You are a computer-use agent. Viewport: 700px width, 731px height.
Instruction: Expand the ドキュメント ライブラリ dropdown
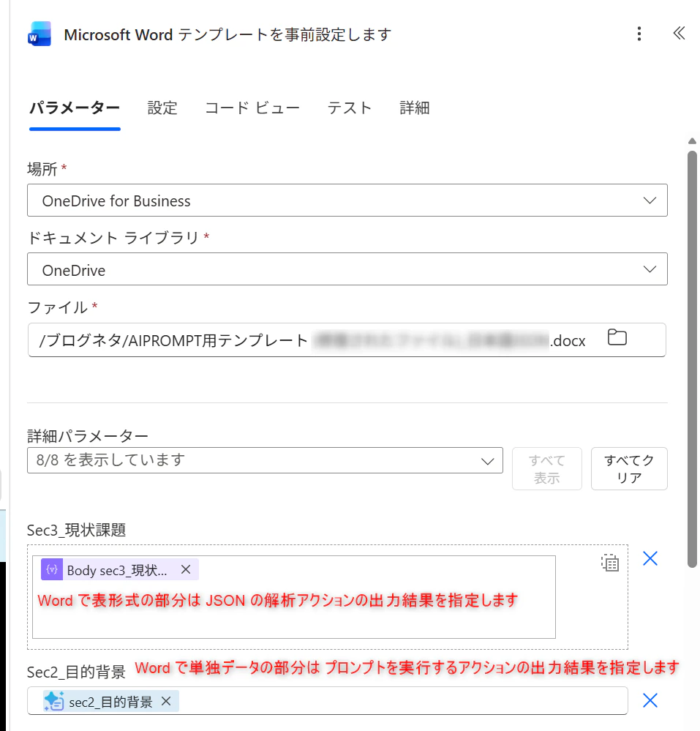coord(347,269)
